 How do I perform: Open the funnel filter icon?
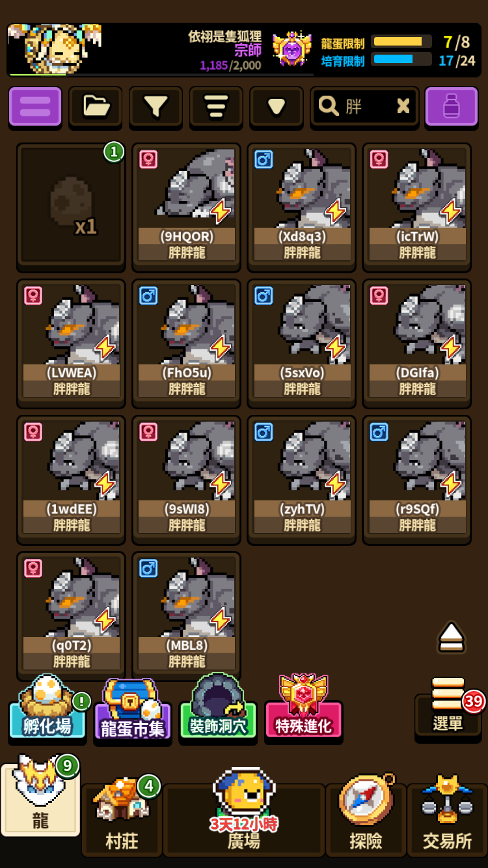tap(156, 106)
